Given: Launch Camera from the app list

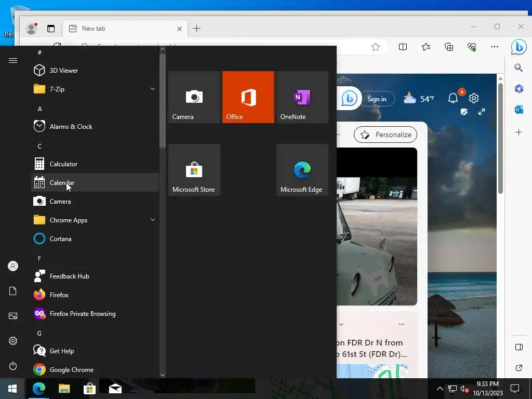Looking at the screenshot, I should [95, 201].
